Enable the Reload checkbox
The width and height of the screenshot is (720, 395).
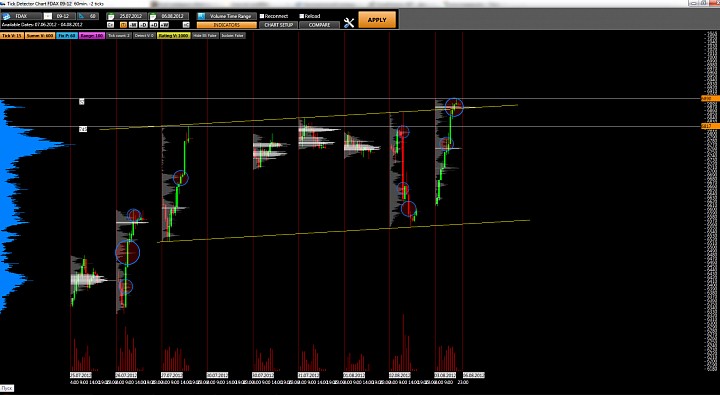pos(302,16)
